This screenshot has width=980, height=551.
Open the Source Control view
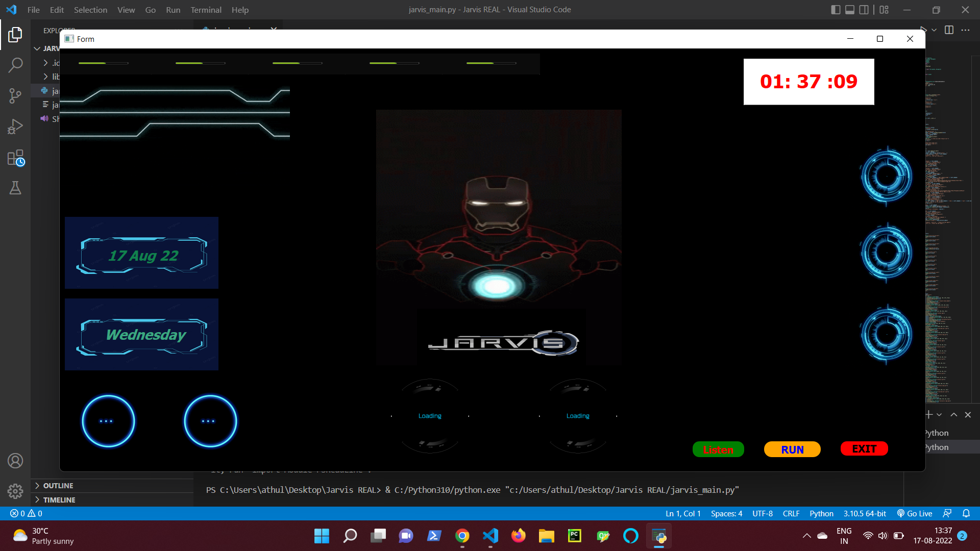(x=15, y=95)
